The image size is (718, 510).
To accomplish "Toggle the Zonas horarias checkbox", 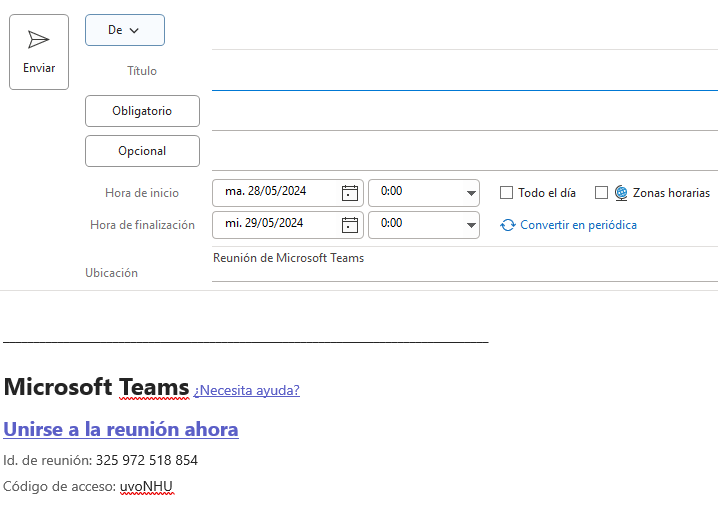I will (601, 193).
